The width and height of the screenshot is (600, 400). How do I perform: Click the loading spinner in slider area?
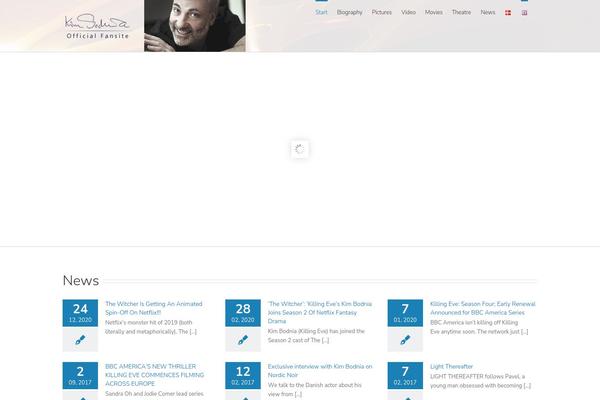(x=300, y=149)
